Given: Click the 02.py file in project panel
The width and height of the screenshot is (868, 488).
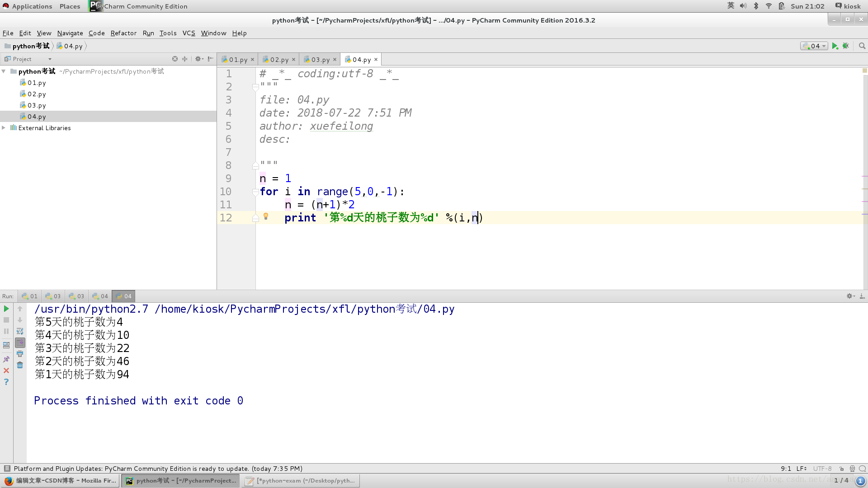Looking at the screenshot, I should [x=37, y=94].
